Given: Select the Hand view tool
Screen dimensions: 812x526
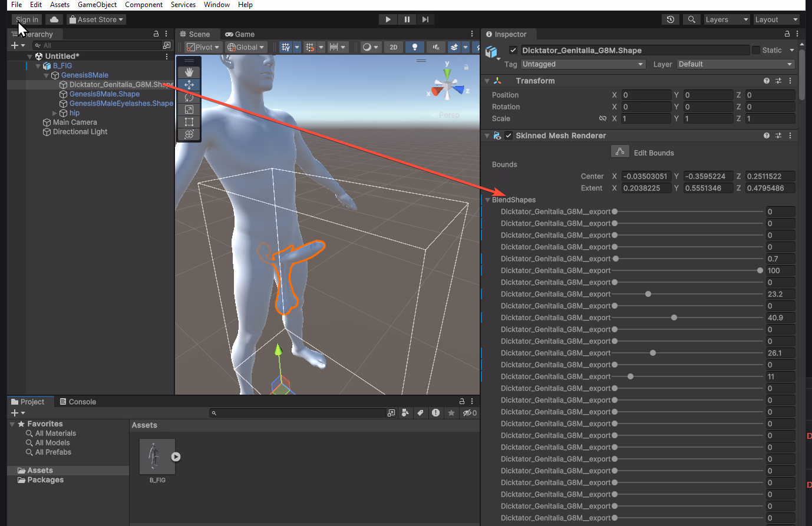Looking at the screenshot, I should pos(189,72).
